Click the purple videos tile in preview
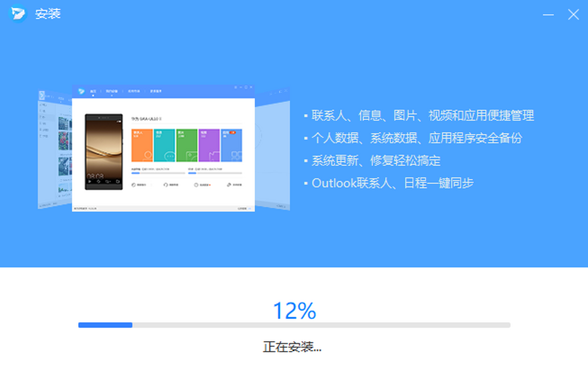This screenshot has width=588, height=371. (x=209, y=146)
